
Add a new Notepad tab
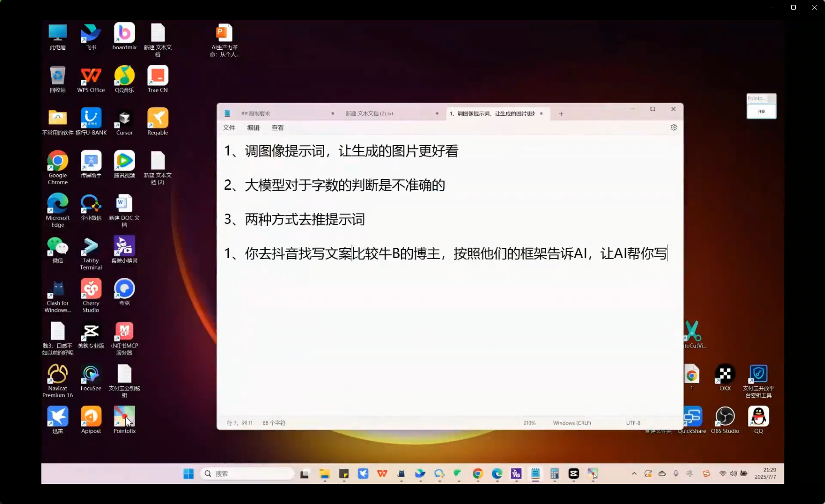[x=561, y=114]
